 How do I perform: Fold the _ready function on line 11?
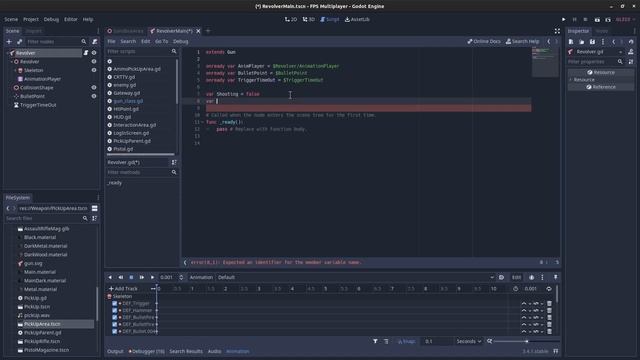(202, 122)
